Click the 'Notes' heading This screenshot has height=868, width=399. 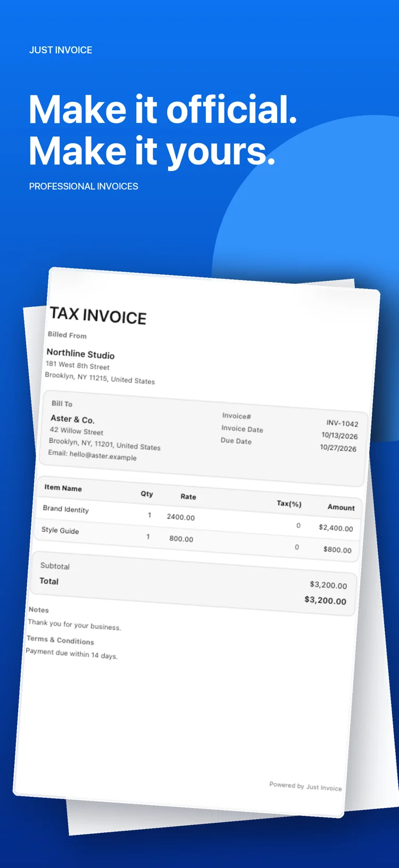coord(39,610)
